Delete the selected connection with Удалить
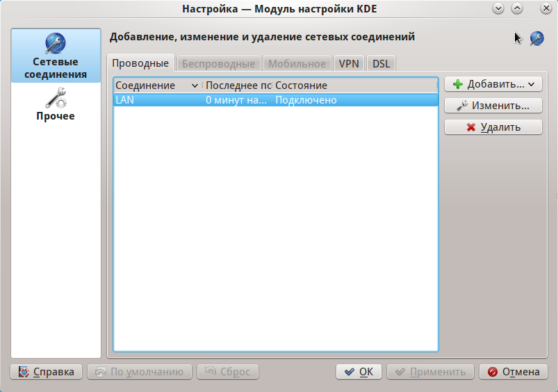The image size is (558, 392). 493,127
